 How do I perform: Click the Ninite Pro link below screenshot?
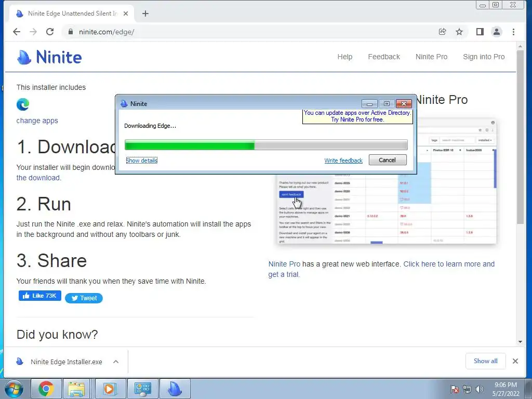tap(284, 264)
